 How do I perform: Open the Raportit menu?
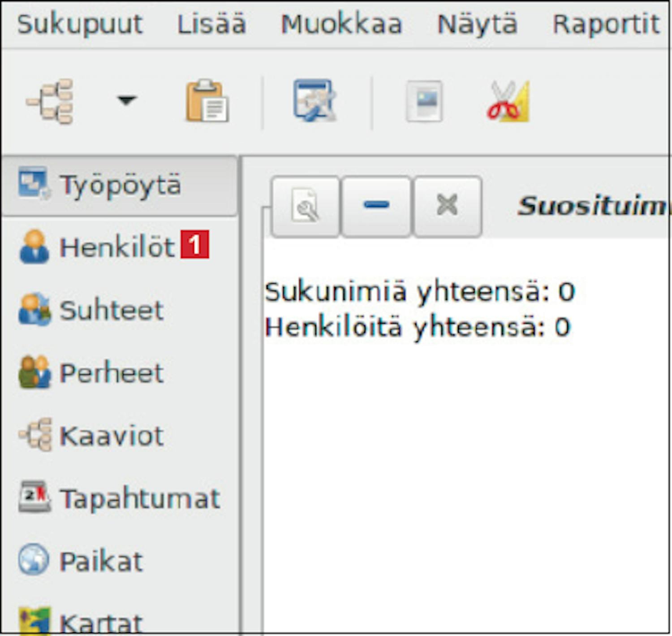click(x=606, y=24)
